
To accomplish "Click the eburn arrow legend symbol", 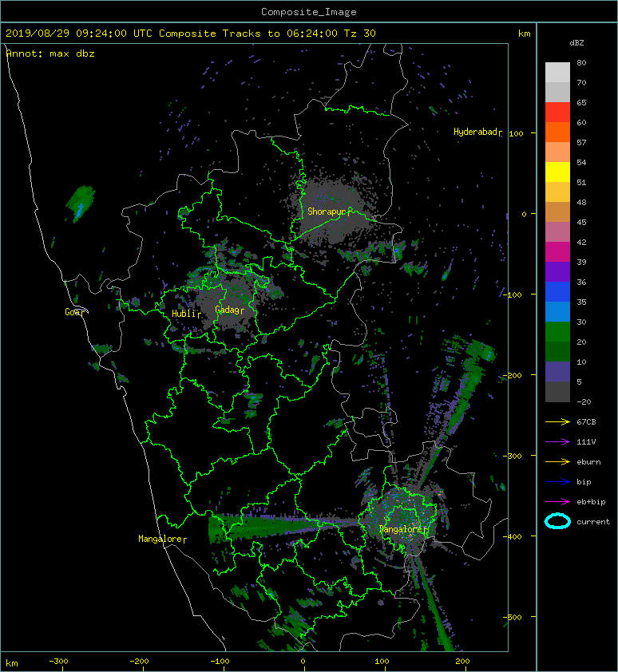I will pyautogui.click(x=557, y=462).
